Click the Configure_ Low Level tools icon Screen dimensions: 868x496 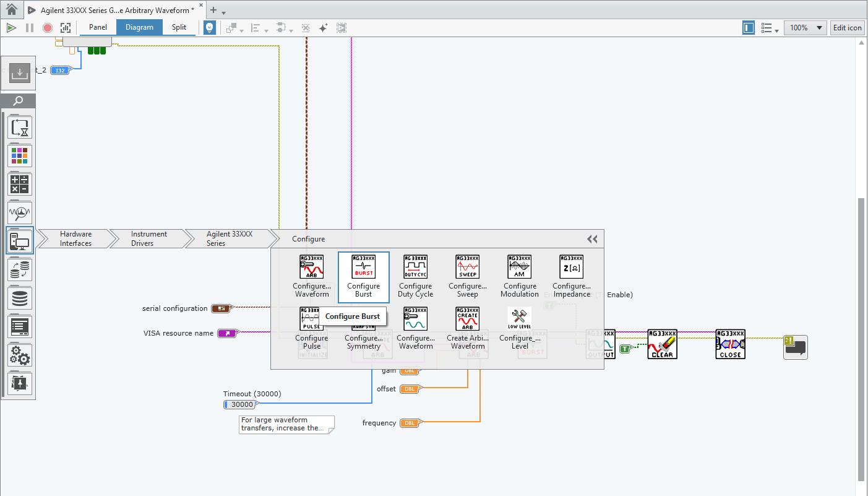tap(519, 319)
